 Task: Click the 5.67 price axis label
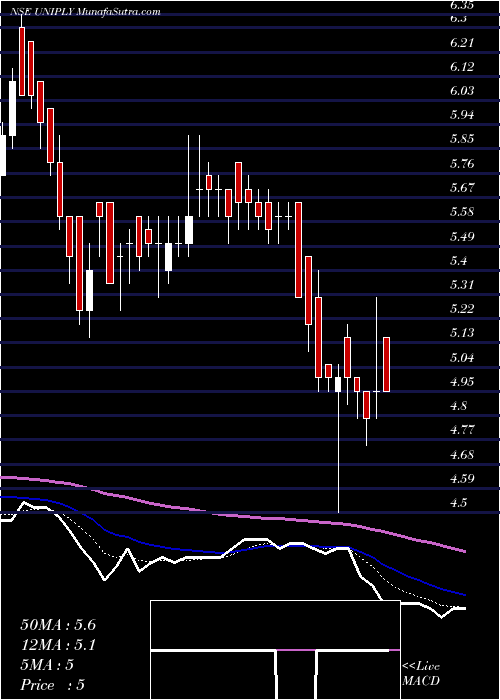click(x=462, y=188)
